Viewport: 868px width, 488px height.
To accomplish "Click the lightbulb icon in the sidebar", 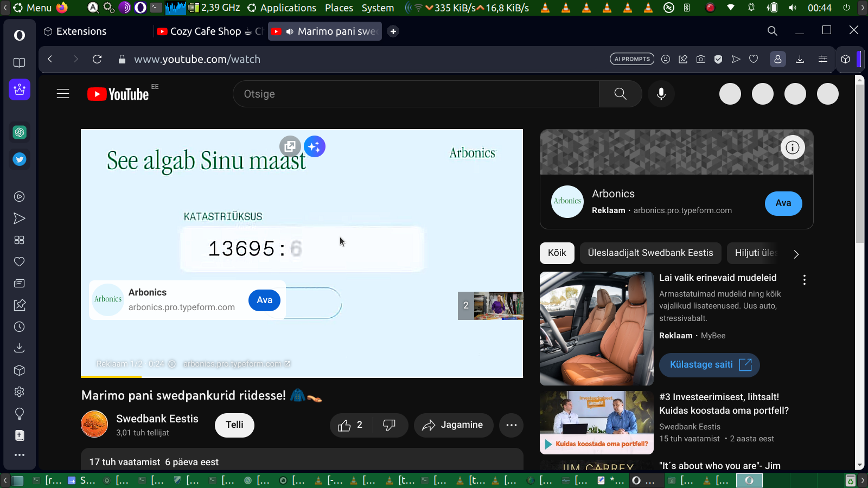I will pyautogui.click(x=20, y=414).
